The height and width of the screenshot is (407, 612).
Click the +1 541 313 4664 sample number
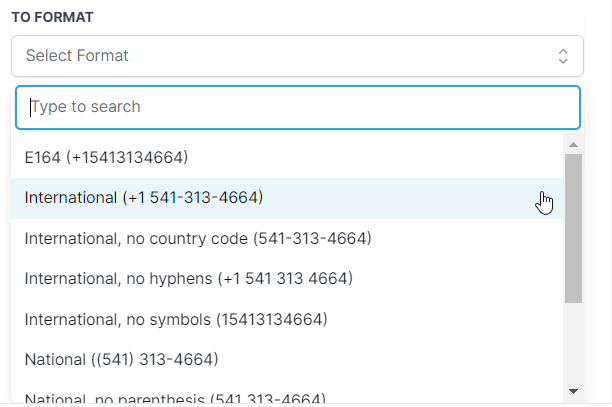click(285, 277)
